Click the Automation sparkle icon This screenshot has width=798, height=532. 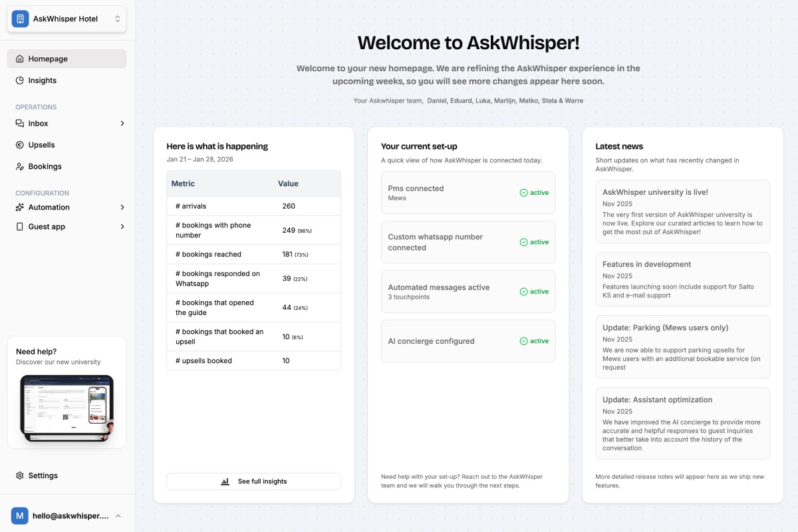click(20, 207)
